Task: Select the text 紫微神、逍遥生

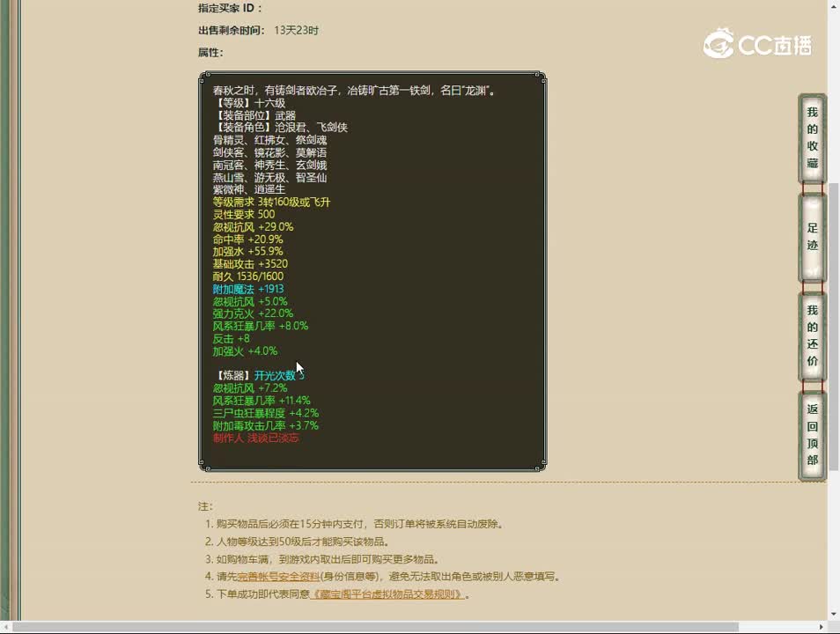Action: (x=249, y=189)
